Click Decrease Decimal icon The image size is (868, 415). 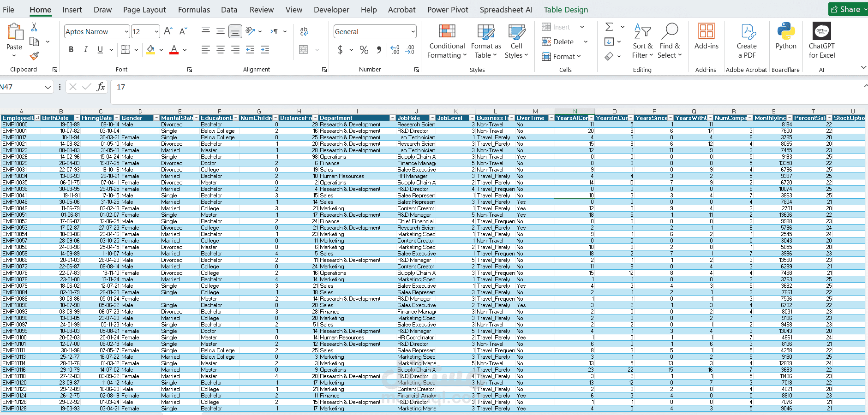click(x=410, y=50)
